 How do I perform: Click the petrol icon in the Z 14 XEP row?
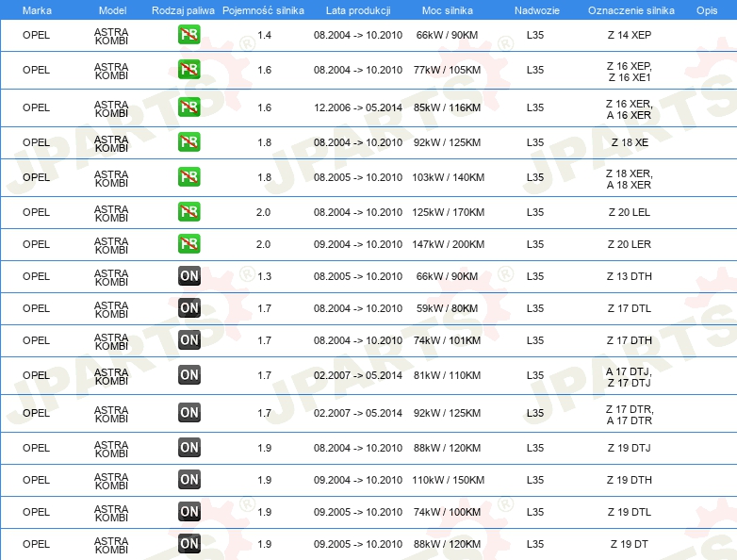188,35
